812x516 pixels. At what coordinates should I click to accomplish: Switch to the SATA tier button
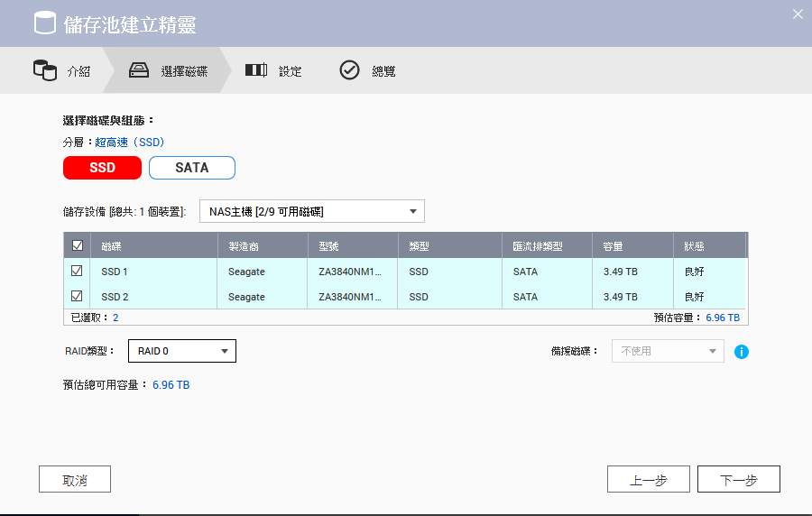tap(191, 168)
